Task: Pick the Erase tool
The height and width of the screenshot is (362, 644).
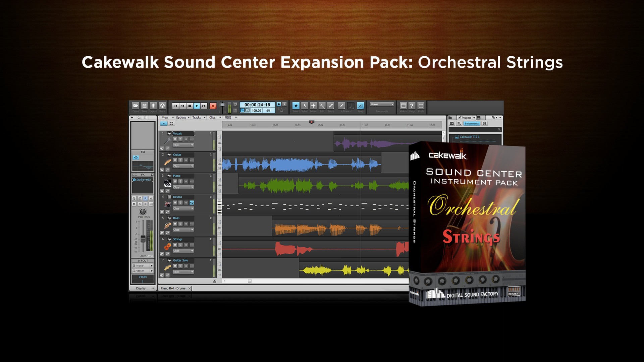Action: [x=331, y=106]
